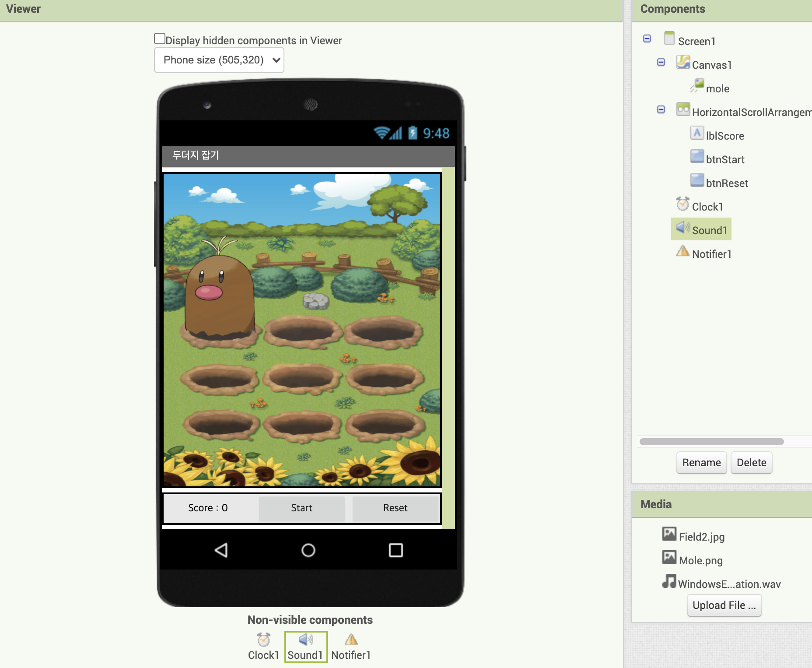Click the HorizontalScrollArrangement component icon
812x668 pixels.
click(683, 109)
